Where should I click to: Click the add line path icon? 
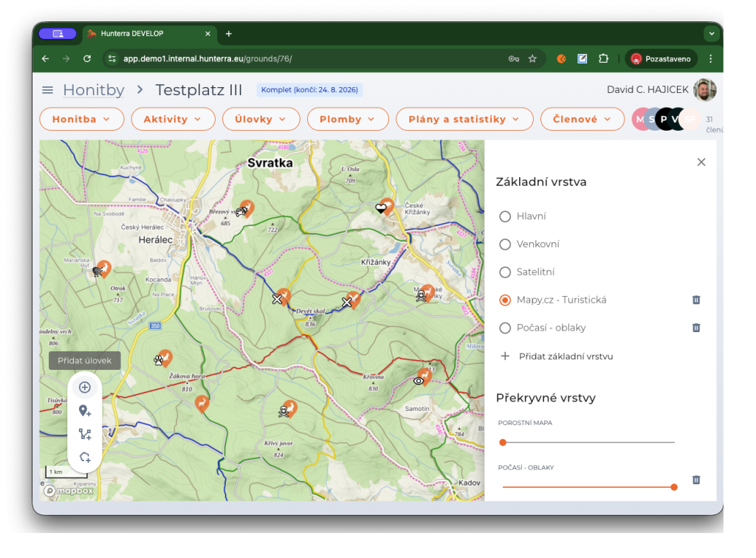[x=85, y=435]
